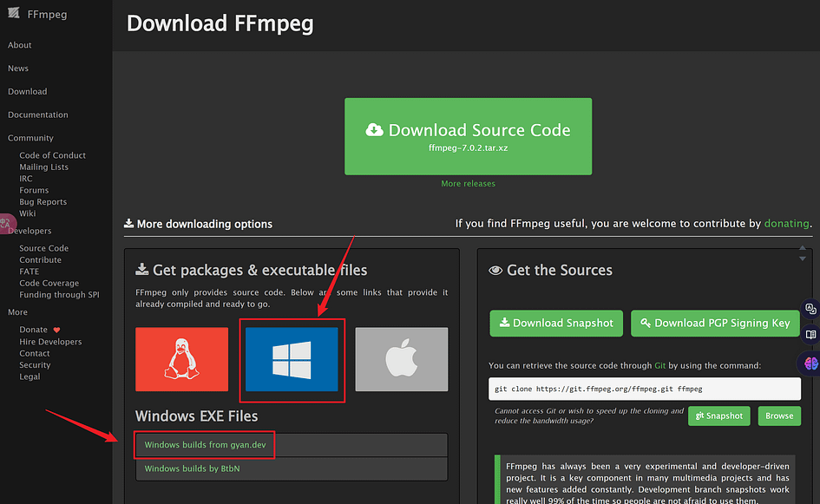The image size is (820, 504).
Task: Open the Community section
Action: click(x=30, y=138)
